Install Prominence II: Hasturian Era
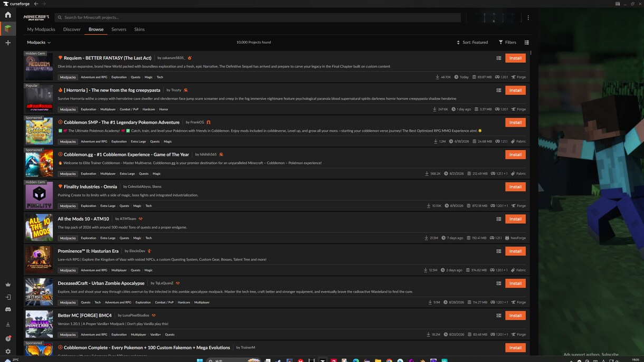644x362 pixels. coord(515,251)
